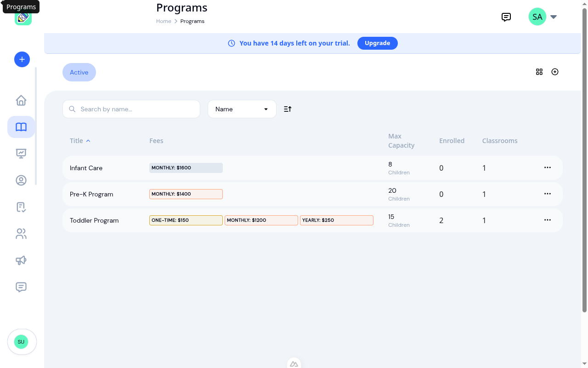Click the blue plus quick-add button
This screenshot has width=588, height=368.
point(22,59)
